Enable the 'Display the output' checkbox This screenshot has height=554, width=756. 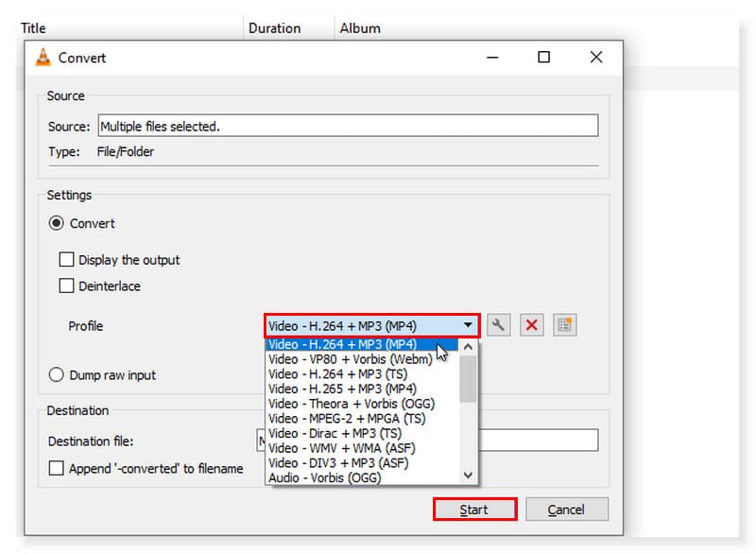[66, 259]
